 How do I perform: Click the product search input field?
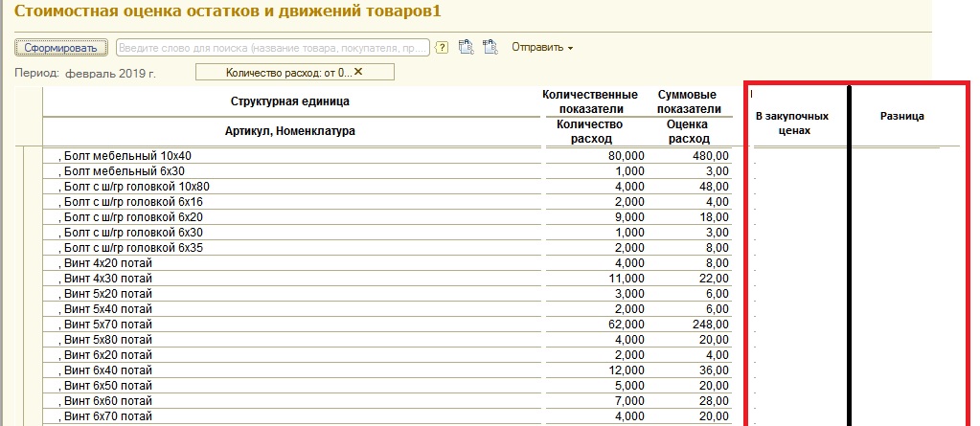(272, 47)
